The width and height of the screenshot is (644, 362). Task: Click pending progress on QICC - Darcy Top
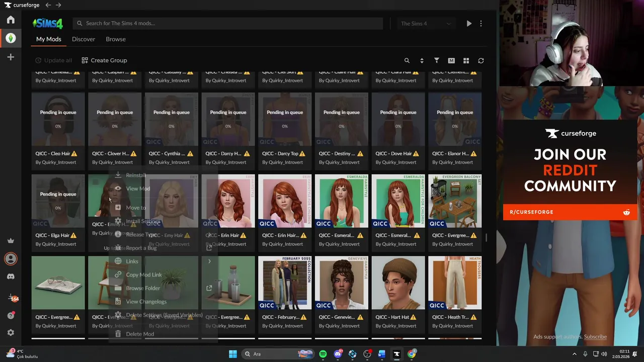point(285,119)
